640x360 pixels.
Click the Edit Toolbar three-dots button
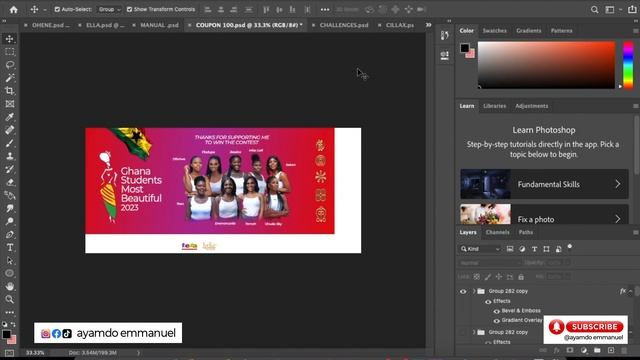pos(10,313)
